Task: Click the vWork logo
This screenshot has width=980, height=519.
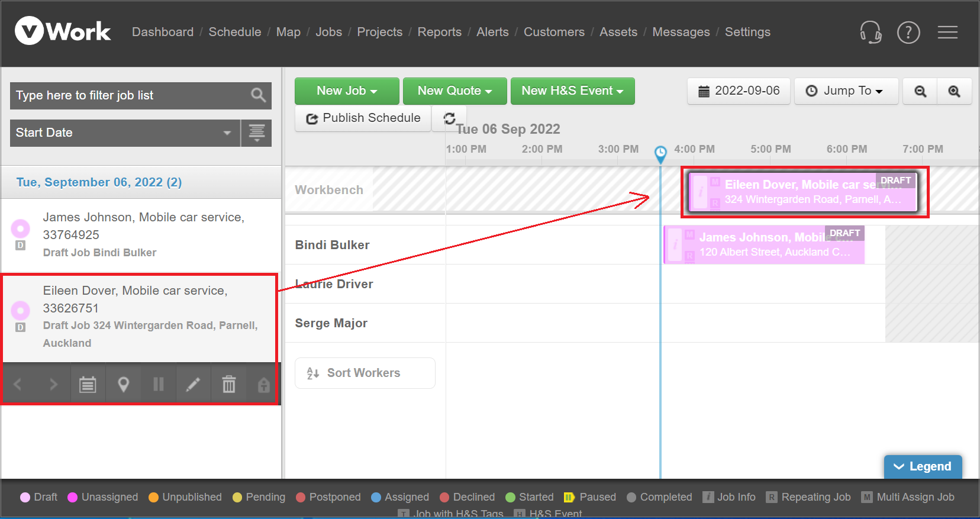Action: tap(63, 31)
